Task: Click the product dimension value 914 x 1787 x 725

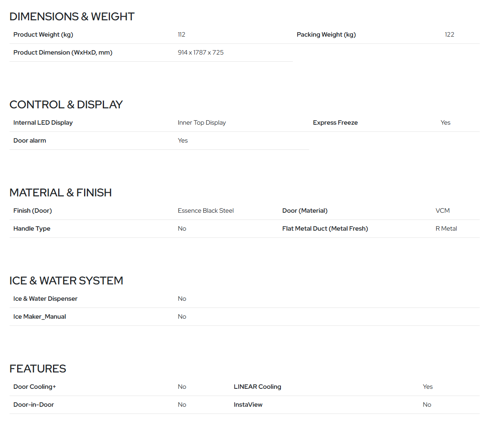Action: (200, 53)
